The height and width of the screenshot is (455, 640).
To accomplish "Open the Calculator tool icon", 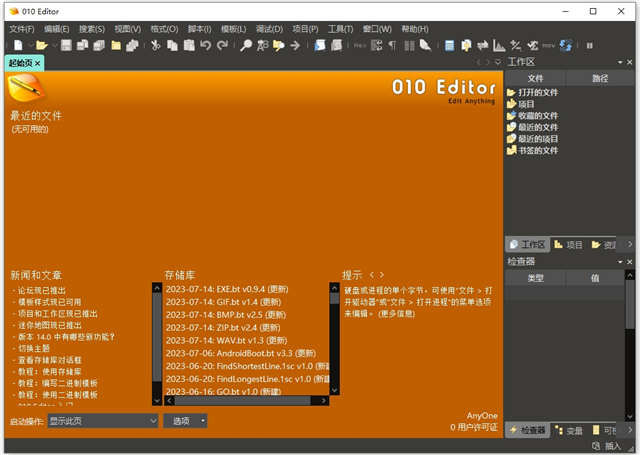I will pyautogui.click(x=451, y=45).
